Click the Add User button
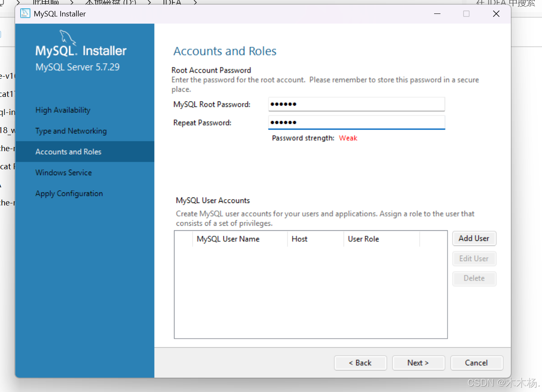The image size is (542, 392). tap(474, 238)
